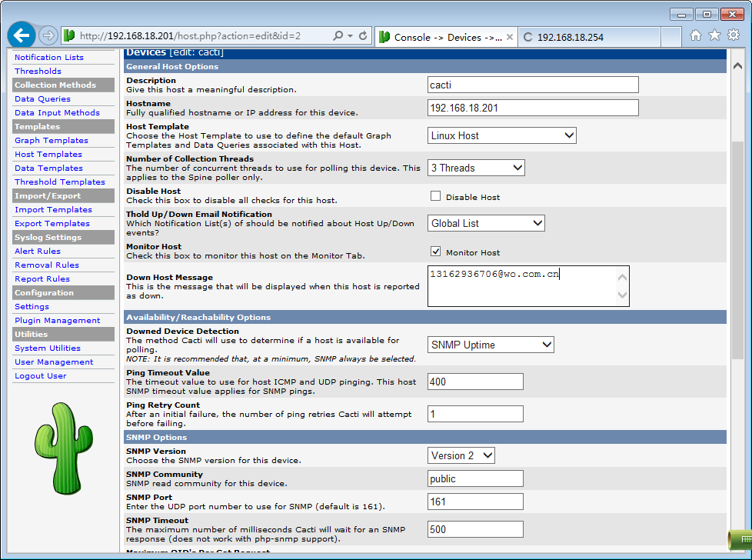Open Settings link in sidebar
Screen dimensions: 752x560
click(32, 307)
